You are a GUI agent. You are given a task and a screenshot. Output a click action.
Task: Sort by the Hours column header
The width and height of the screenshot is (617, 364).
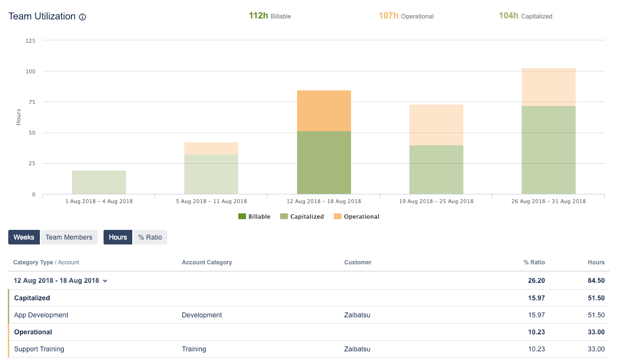596,262
